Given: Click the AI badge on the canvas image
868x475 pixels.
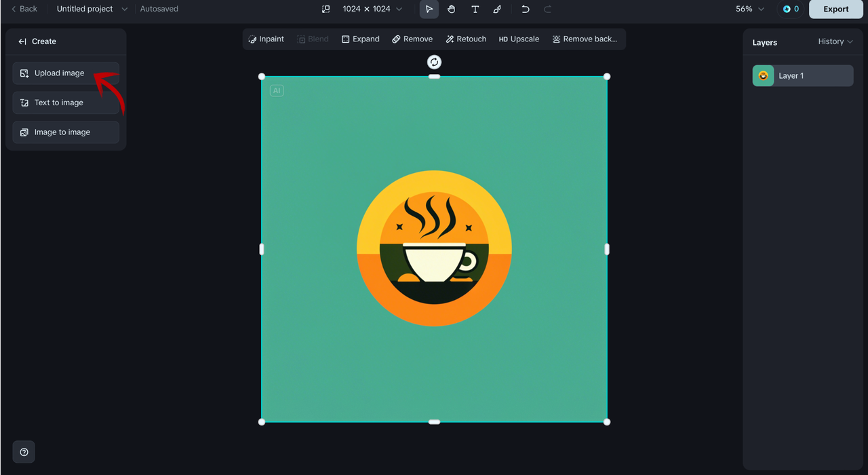Looking at the screenshot, I should tap(277, 90).
